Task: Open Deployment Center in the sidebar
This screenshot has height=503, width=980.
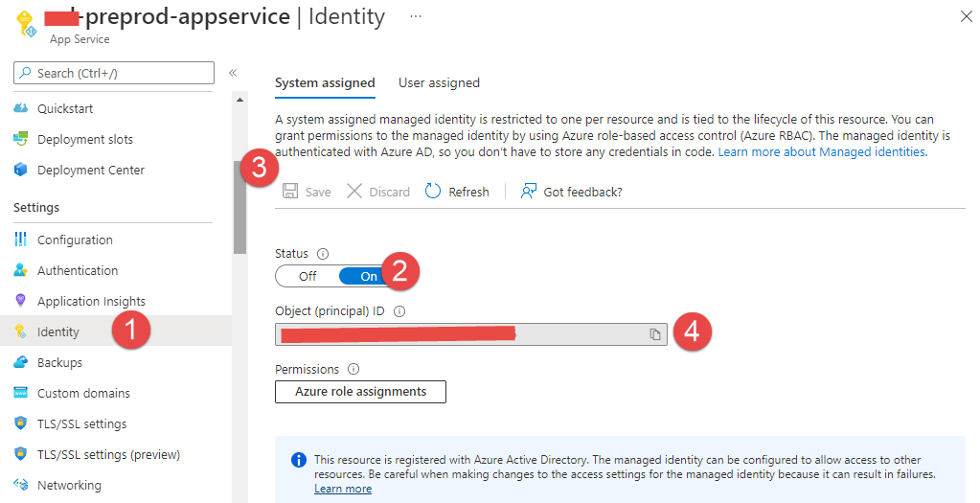Action: pos(90,170)
